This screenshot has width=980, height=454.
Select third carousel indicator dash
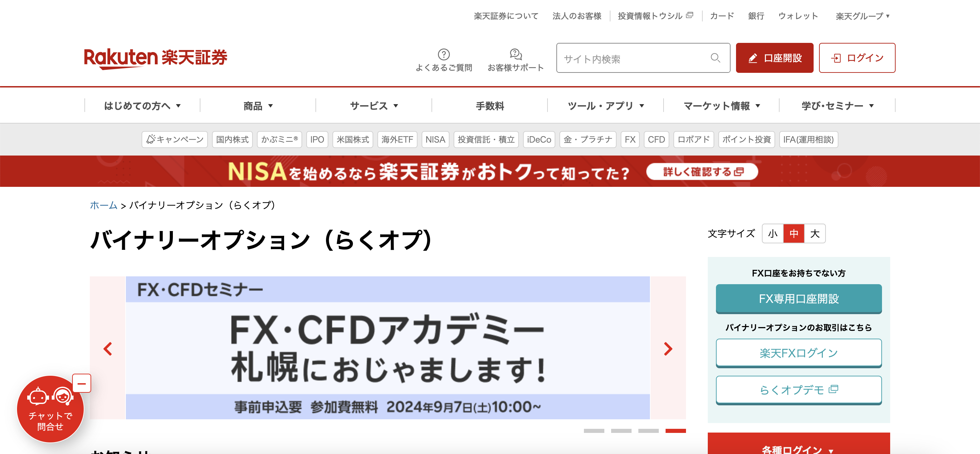648,431
